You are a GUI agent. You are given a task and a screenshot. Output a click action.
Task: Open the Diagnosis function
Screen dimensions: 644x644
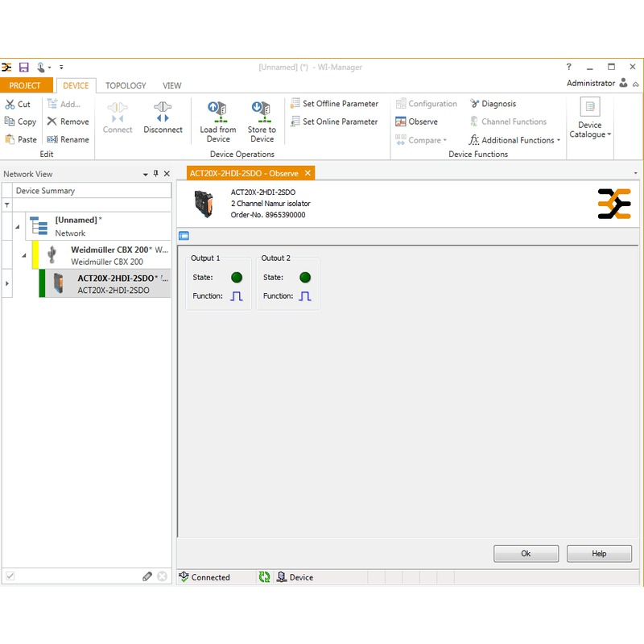coord(493,104)
